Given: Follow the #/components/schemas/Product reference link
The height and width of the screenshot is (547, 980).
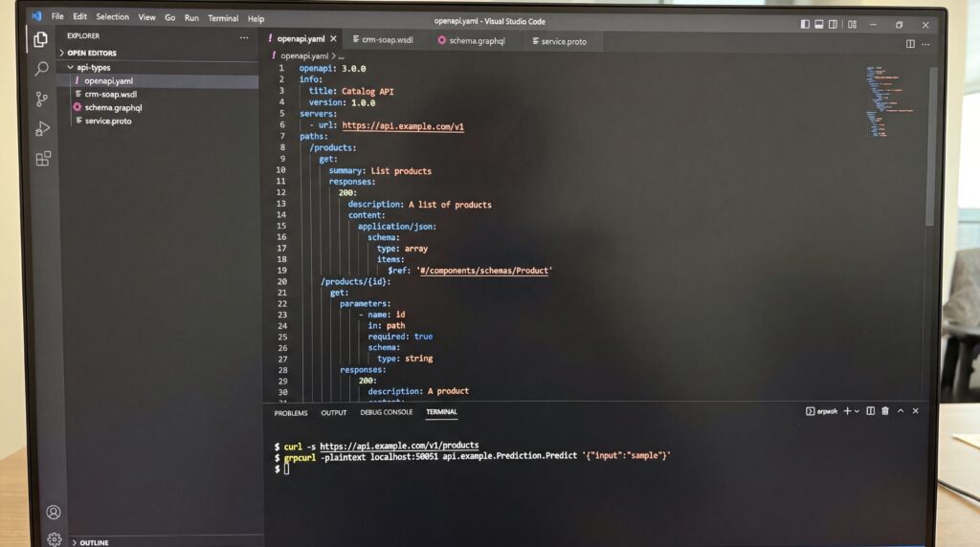Looking at the screenshot, I should 484,271.
